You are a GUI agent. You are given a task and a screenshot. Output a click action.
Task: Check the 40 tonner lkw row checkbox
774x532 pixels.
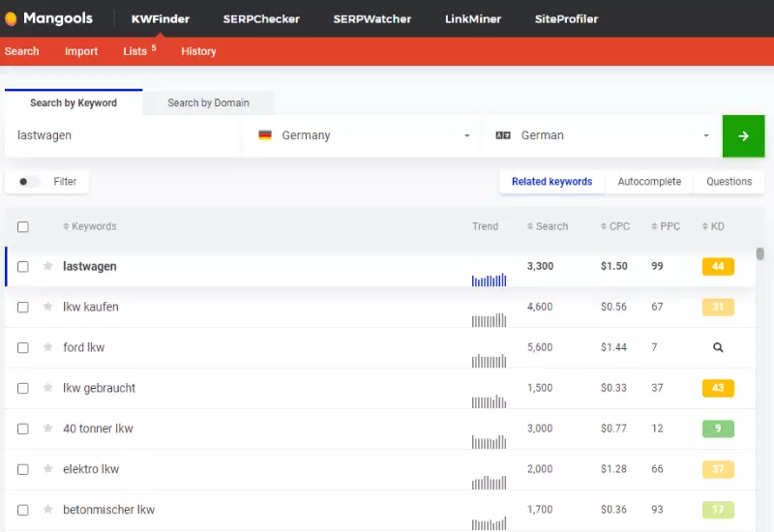[22, 429]
